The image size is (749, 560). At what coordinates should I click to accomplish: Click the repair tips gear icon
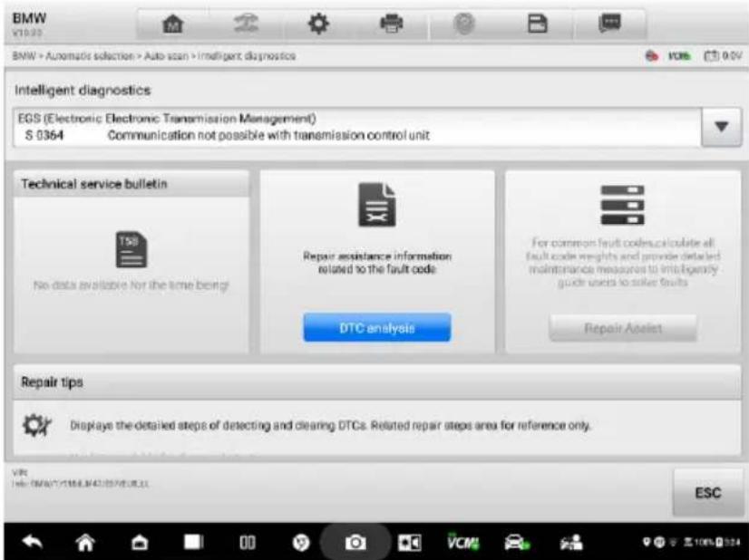37,425
